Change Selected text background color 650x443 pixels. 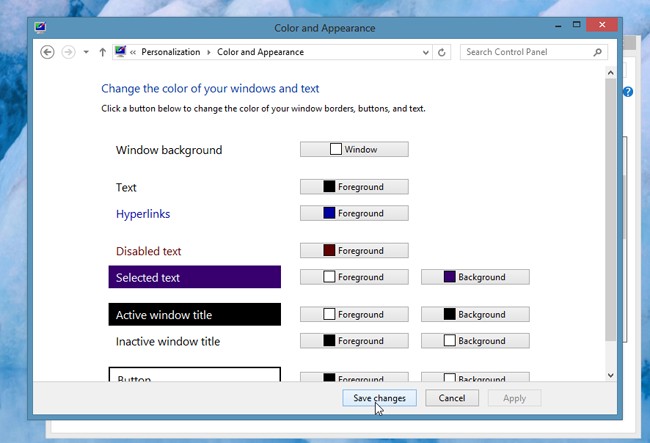pos(475,277)
